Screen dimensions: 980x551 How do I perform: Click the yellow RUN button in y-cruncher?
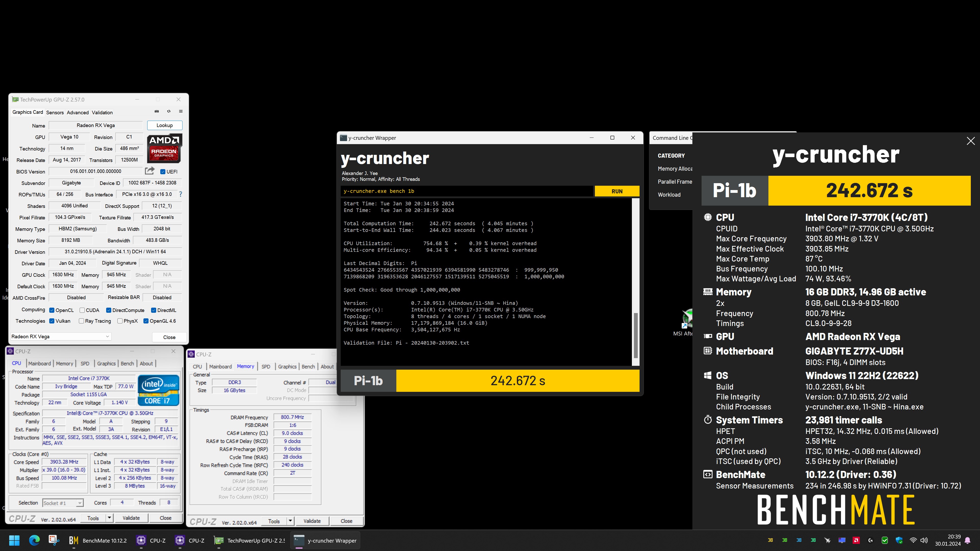tap(617, 191)
